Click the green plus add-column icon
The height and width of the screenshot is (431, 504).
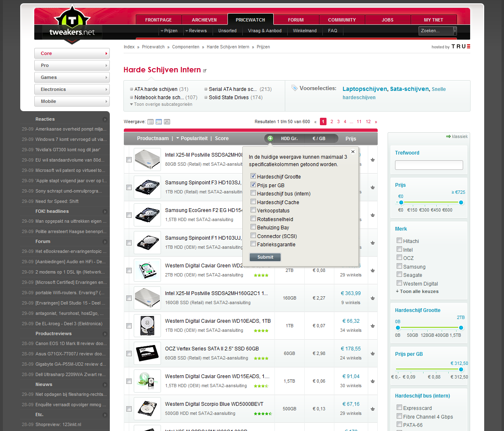coord(270,138)
